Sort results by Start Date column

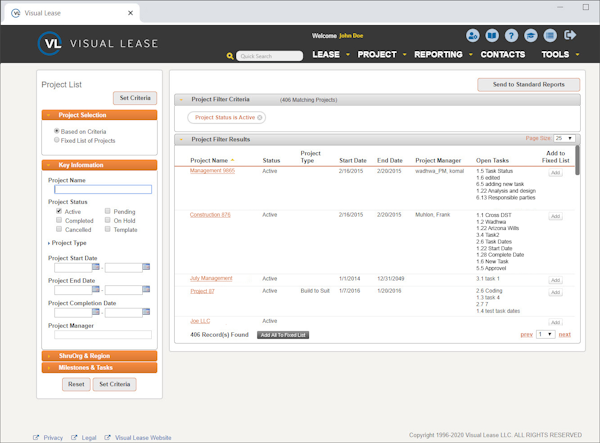[353, 160]
